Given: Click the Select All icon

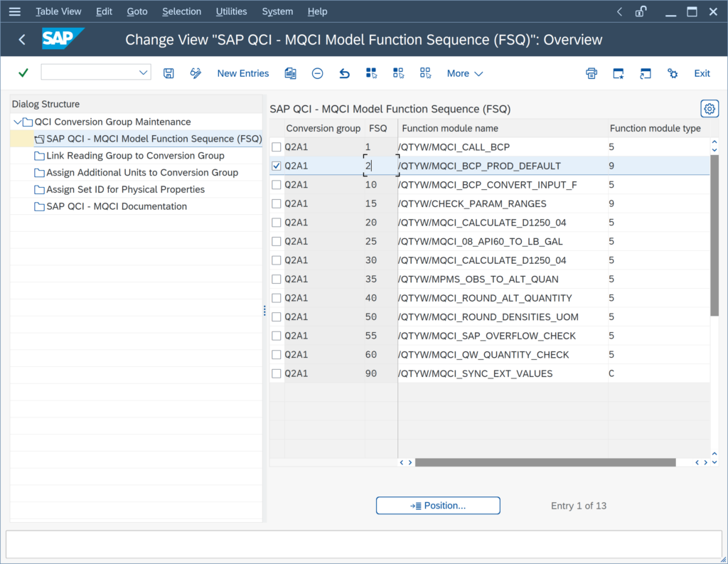Looking at the screenshot, I should tap(371, 73).
